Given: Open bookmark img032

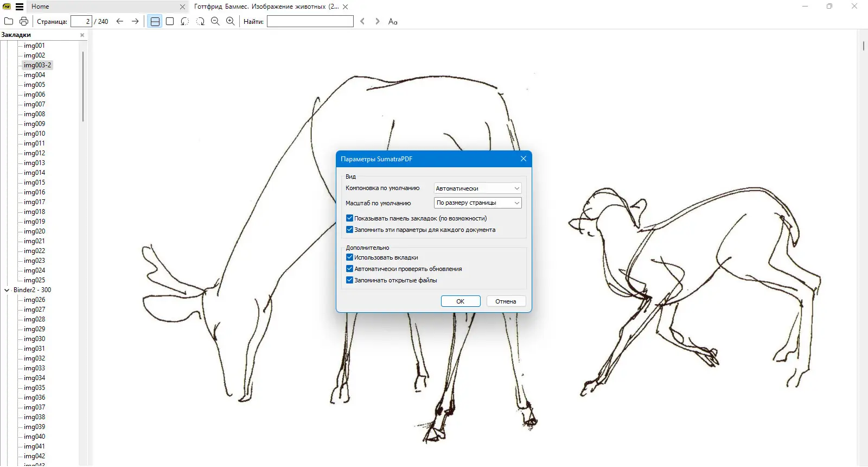Looking at the screenshot, I should pos(34,358).
